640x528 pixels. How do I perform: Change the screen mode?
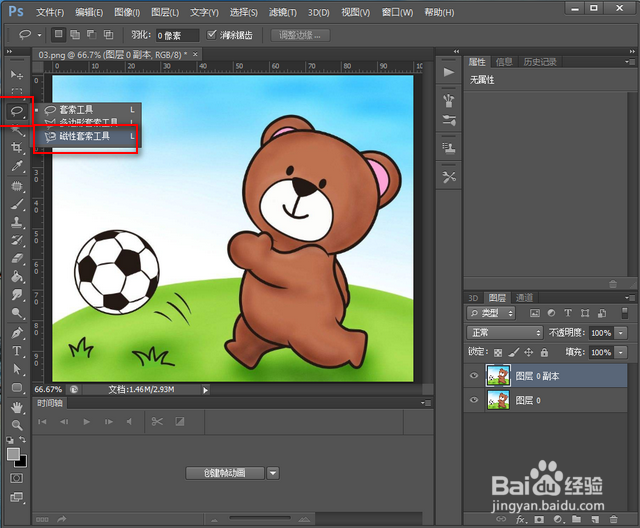[x=17, y=497]
